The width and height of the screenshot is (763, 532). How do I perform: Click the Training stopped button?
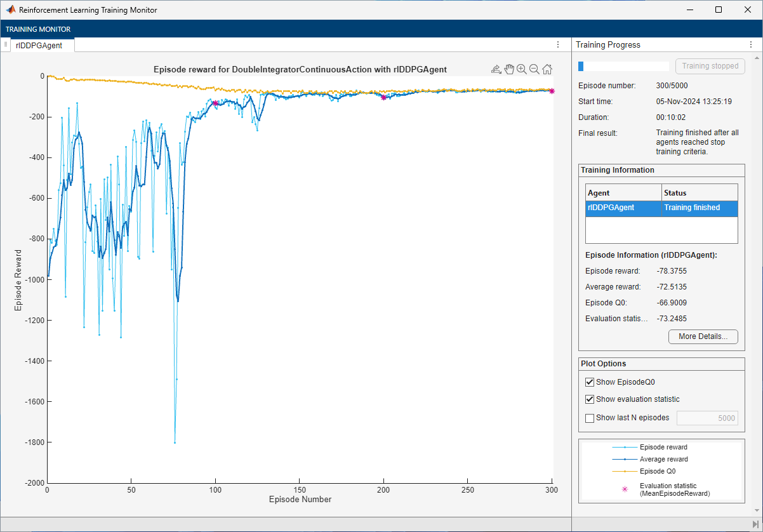tap(710, 66)
